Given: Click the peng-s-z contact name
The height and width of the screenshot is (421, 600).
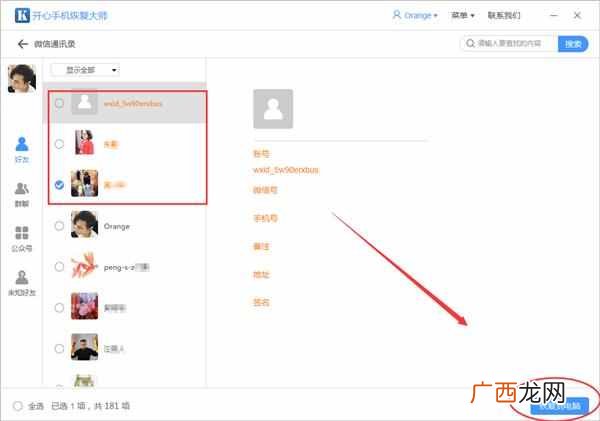Looking at the screenshot, I should 126,267.
